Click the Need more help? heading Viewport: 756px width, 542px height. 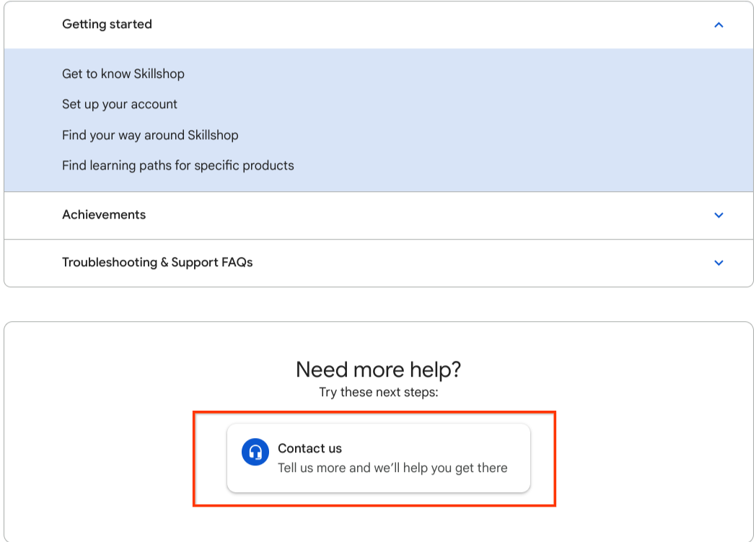point(378,370)
